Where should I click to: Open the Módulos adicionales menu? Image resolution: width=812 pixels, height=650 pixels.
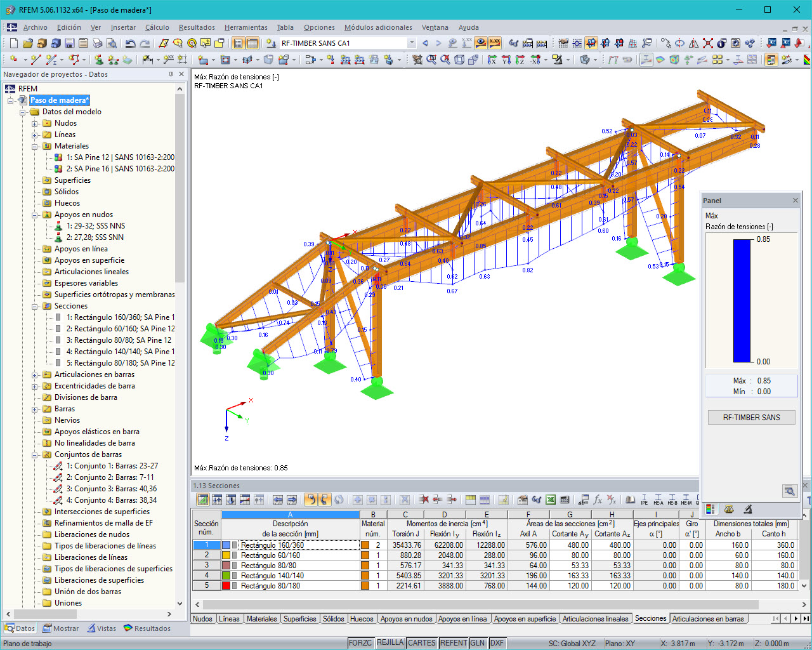tap(377, 27)
